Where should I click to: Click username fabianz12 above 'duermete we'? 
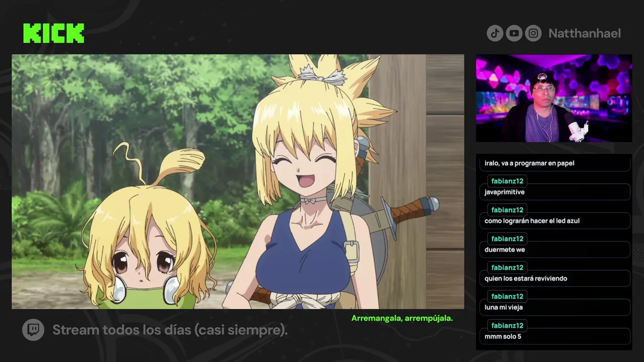point(507,239)
